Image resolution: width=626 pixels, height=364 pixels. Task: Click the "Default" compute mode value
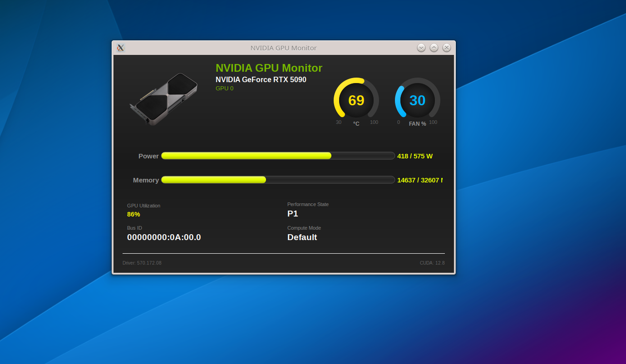click(302, 237)
